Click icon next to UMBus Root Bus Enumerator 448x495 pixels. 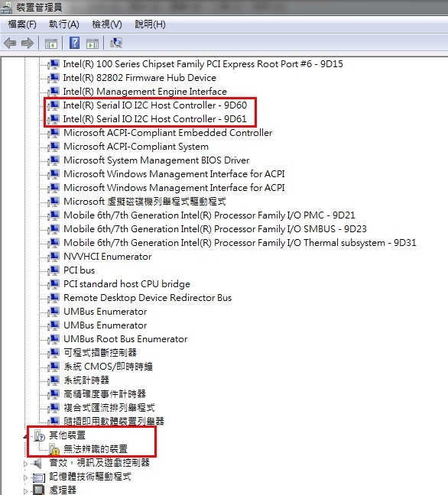[x=54, y=339]
